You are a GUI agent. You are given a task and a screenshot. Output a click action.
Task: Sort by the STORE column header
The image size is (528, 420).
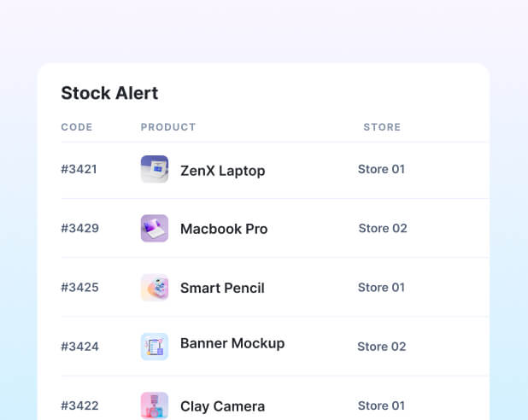[382, 127]
